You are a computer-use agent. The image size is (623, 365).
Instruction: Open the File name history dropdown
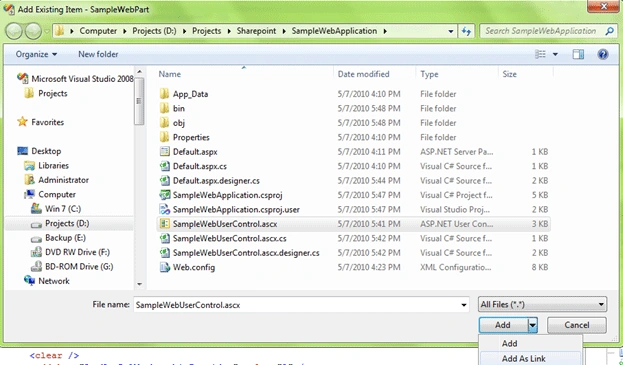[463, 305]
